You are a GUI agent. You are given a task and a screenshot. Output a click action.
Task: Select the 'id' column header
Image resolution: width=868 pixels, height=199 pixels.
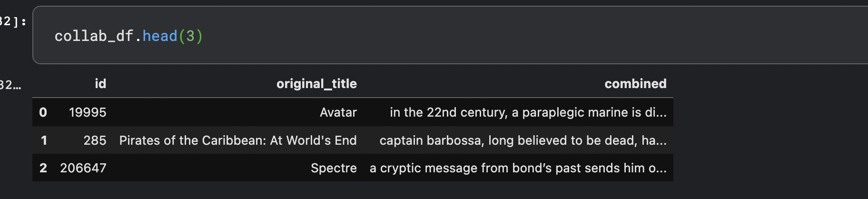pos(100,84)
